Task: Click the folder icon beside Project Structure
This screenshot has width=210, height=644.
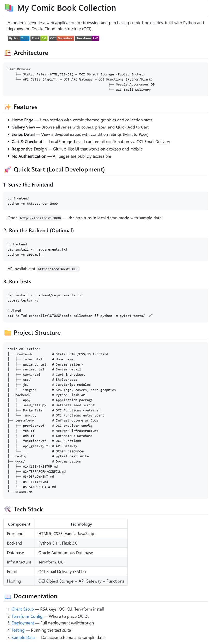Action: coord(8,333)
